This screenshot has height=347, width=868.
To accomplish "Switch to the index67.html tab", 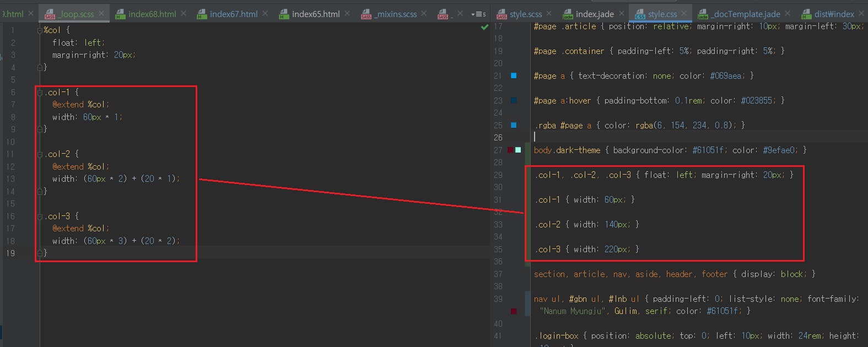I will [x=233, y=14].
